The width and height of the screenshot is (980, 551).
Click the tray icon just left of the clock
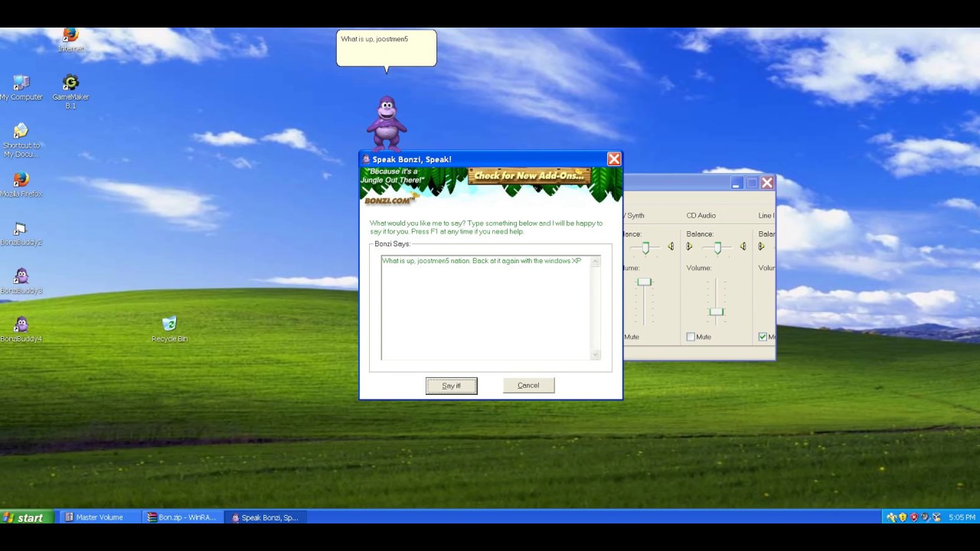(x=936, y=517)
